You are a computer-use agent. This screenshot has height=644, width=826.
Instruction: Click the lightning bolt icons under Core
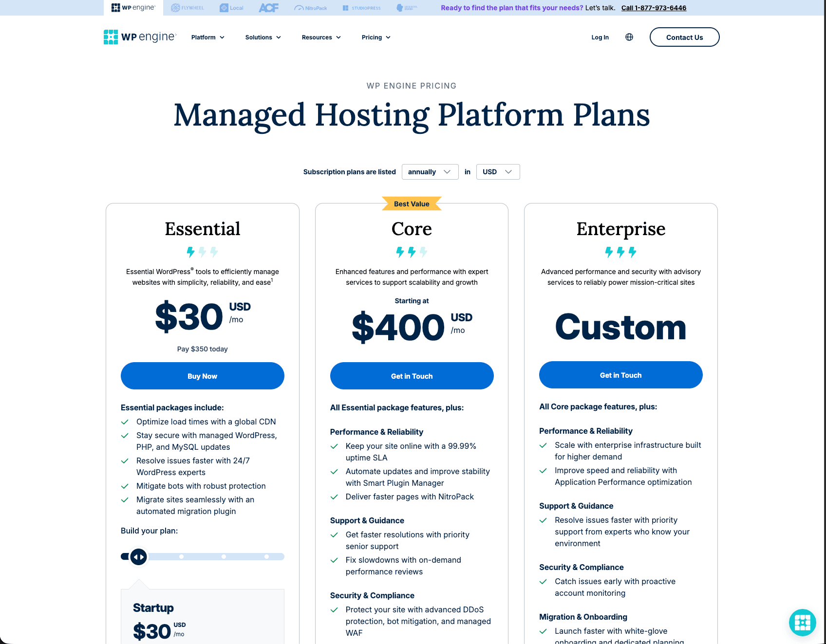coord(412,252)
